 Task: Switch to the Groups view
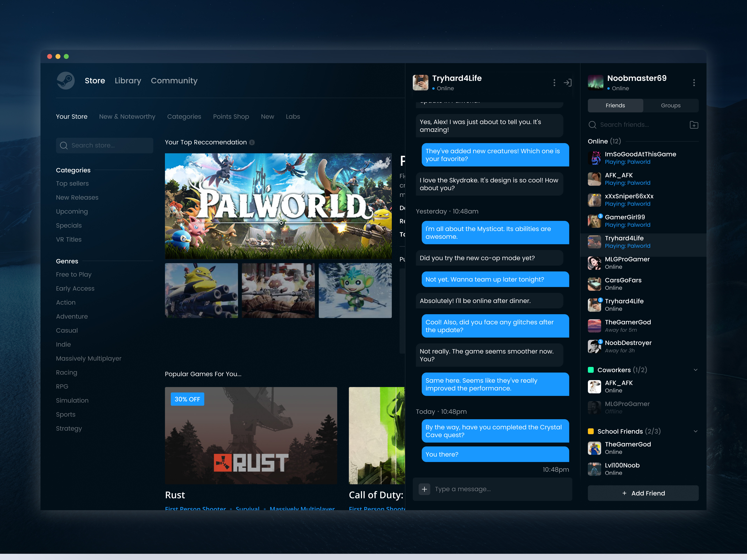pyautogui.click(x=671, y=105)
